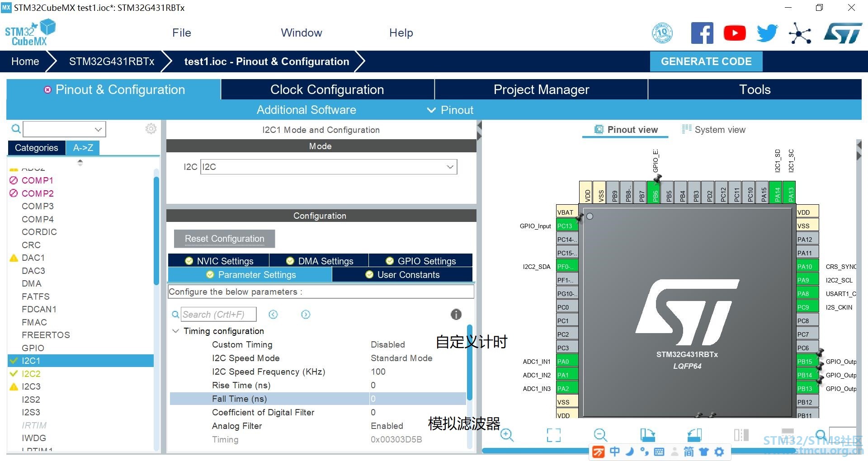
Task: Select I2C2 in the peripheral list
Action: [x=31, y=374]
